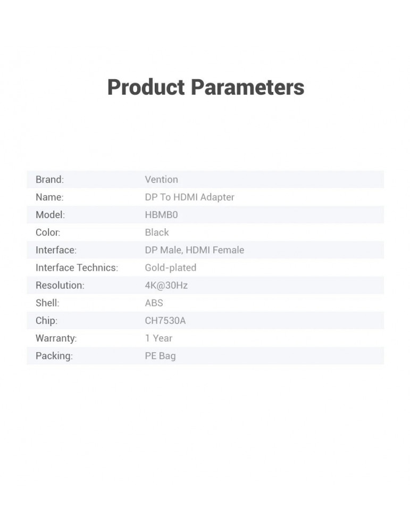Click the Model label

tap(50, 214)
